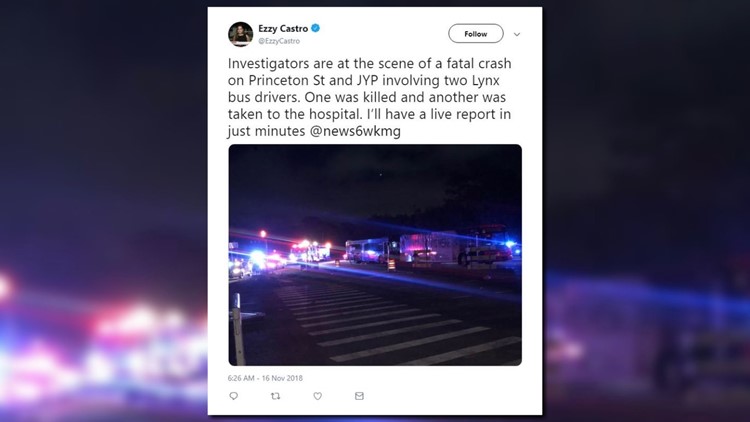Retweet this crash report tweet

[276, 396]
